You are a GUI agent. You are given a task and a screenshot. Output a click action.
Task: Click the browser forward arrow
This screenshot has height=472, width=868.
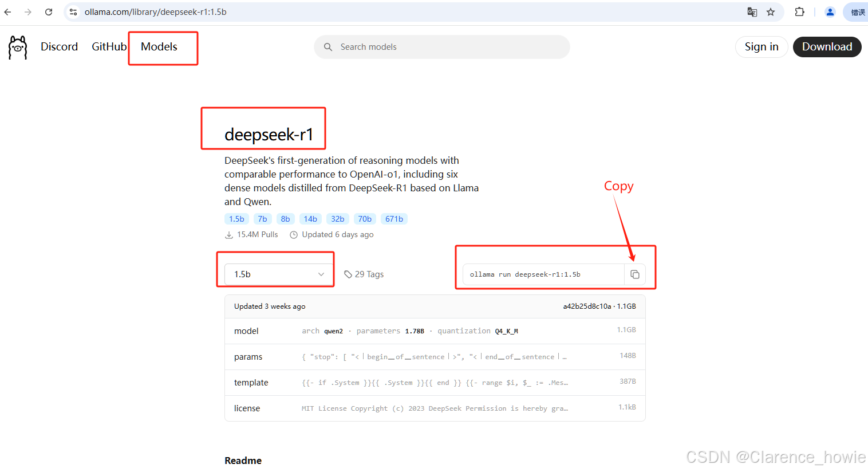(x=28, y=12)
